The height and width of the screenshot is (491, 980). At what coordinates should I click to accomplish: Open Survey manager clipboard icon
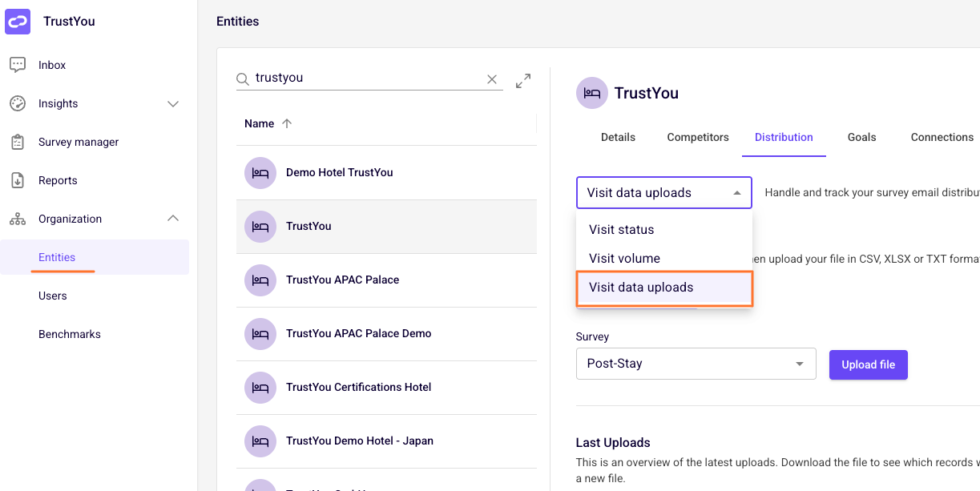click(18, 142)
